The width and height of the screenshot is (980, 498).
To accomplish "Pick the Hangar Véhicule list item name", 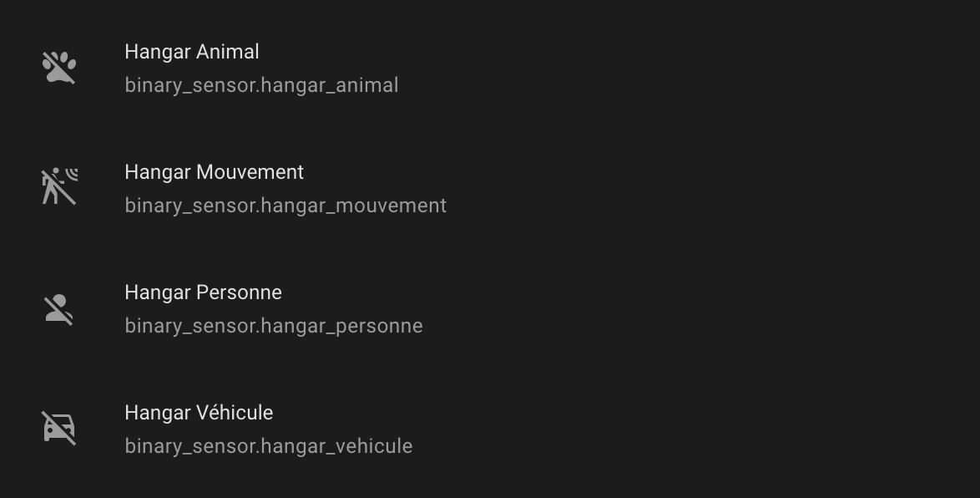I will point(199,413).
